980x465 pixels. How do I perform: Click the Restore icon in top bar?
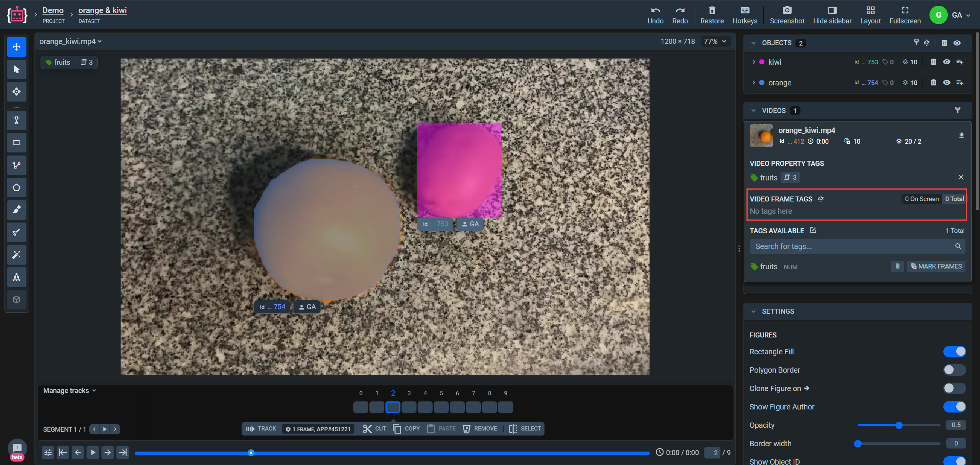[x=712, y=10]
